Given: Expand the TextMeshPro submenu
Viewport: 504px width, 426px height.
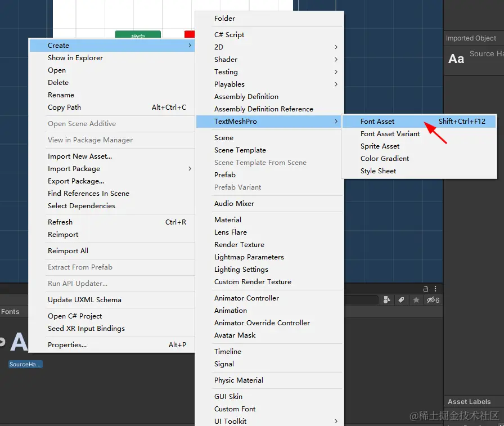Looking at the screenshot, I should click(x=336, y=121).
